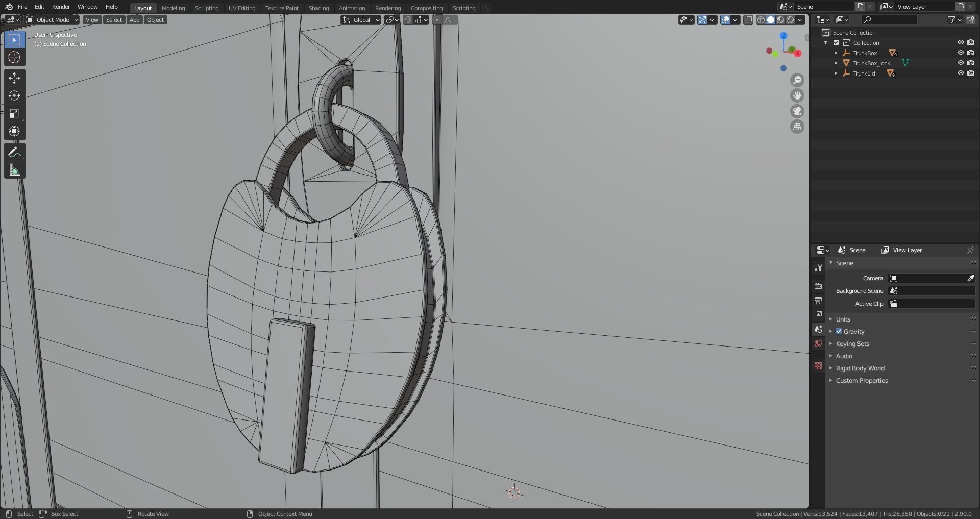Activate the combined Transform tool
The image size is (980, 519).
[14, 131]
